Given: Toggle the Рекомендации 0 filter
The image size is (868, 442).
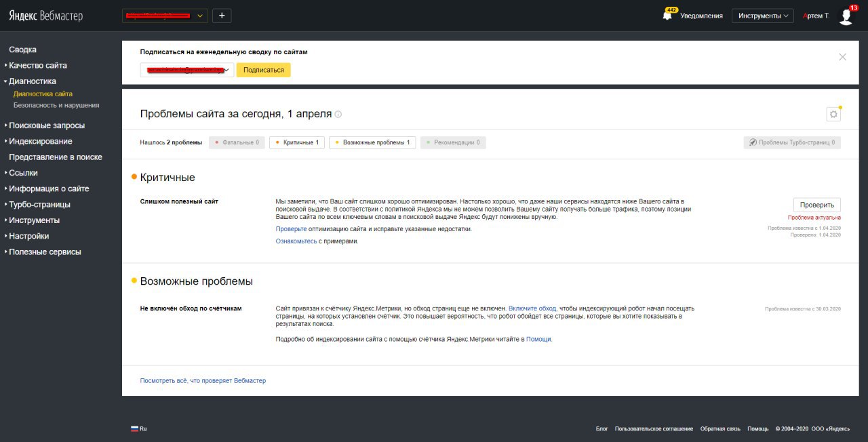Looking at the screenshot, I should point(453,142).
